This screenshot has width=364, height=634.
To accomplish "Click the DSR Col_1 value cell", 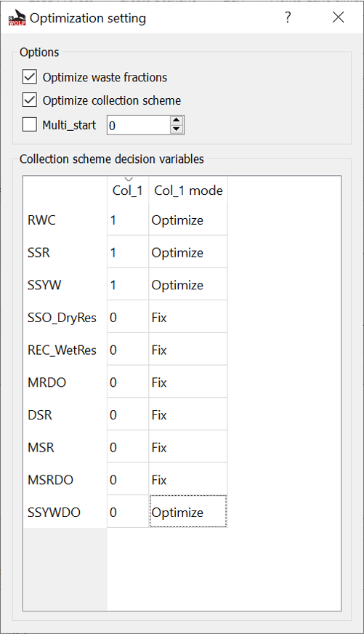I will coord(128,414).
